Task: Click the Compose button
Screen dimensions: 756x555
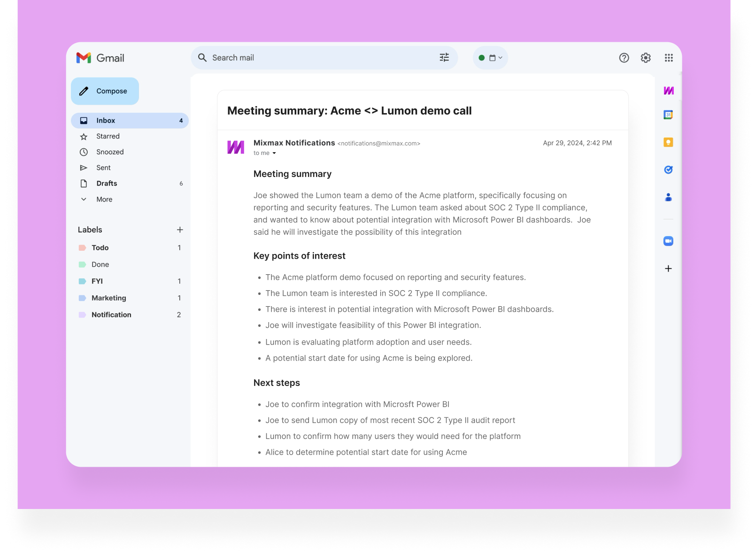Action: (105, 91)
